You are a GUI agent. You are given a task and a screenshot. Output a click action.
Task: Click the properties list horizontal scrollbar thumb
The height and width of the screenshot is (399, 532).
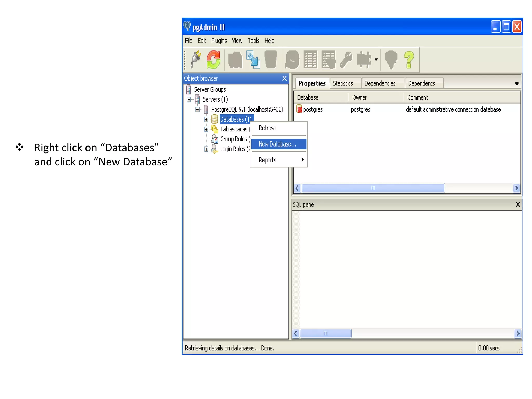[x=373, y=188]
